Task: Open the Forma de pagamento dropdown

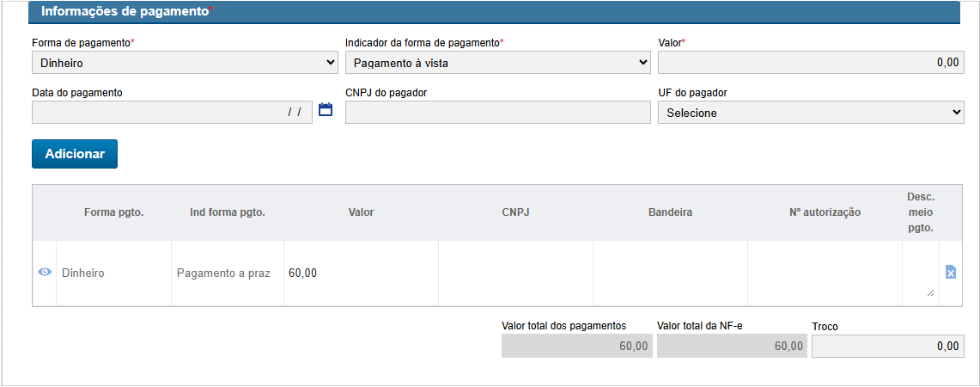Action: (185, 62)
